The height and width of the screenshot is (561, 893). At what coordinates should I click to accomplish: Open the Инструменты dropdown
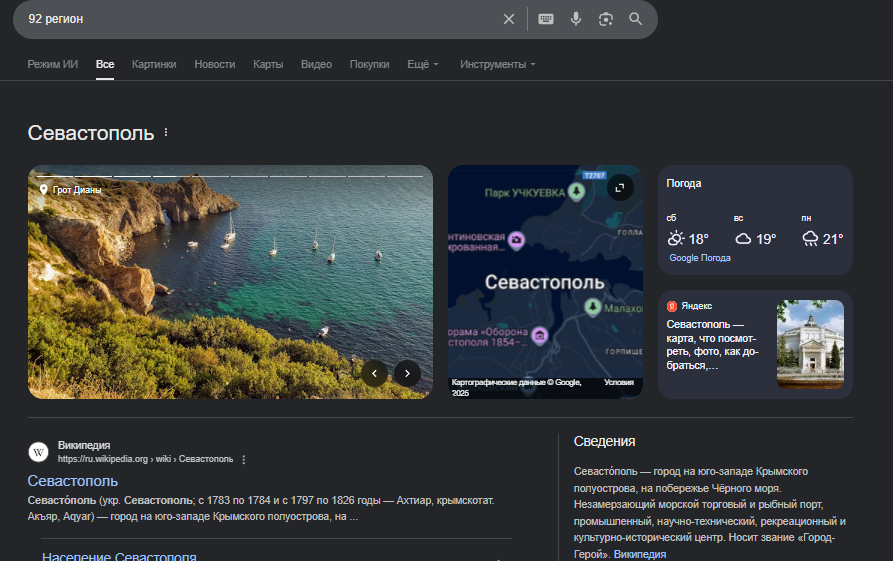[497, 64]
